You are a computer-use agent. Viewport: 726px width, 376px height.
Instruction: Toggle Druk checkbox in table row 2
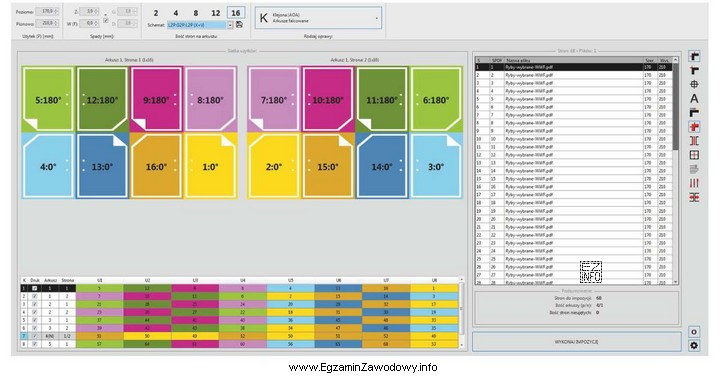click(35, 296)
